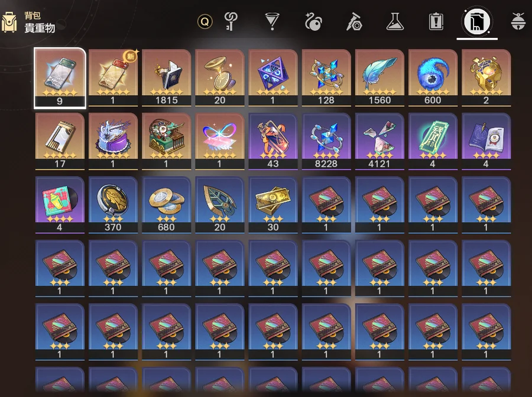532x397 pixels.
Task: Select the clipboard exclamation tab icon
Action: [436, 21]
